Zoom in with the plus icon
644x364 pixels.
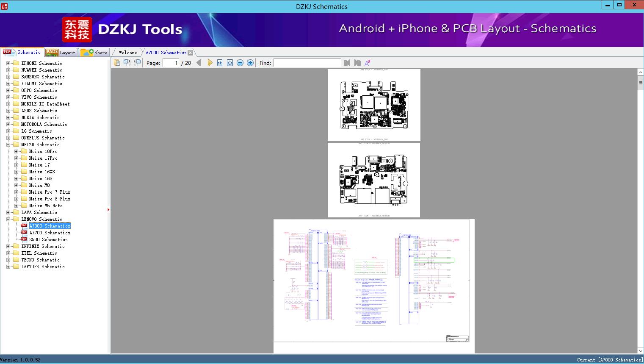click(250, 63)
